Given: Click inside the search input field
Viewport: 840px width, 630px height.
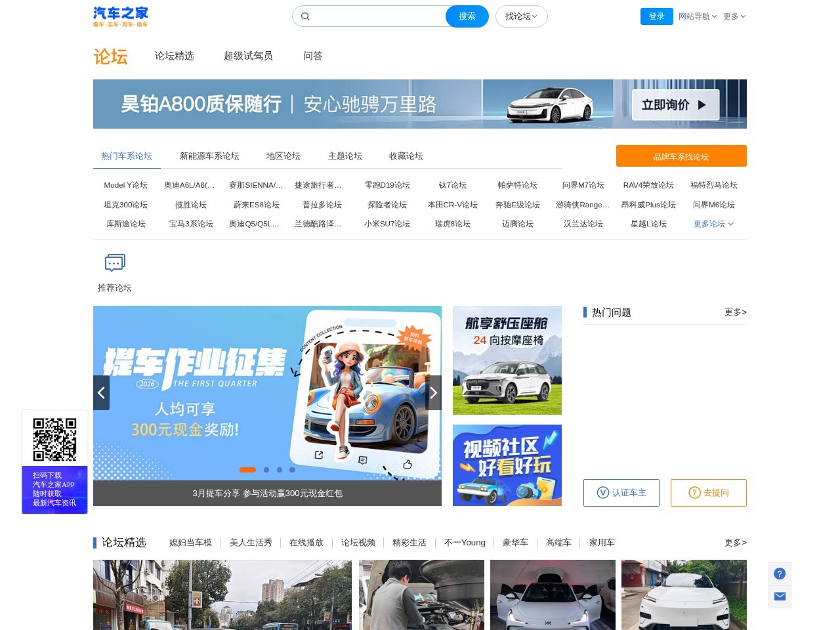Looking at the screenshot, I should (374, 16).
